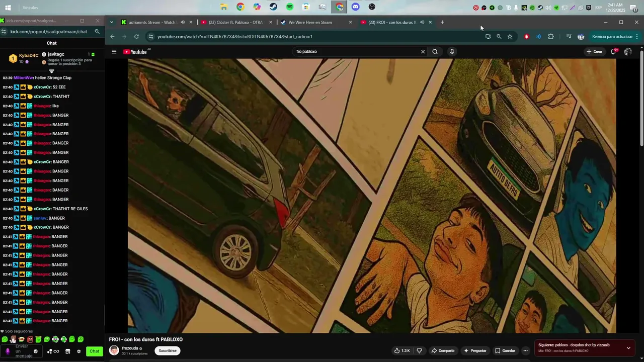Viewport: 644px width, 362px height.
Task: Install app icon in address bar
Action: (488, 36)
